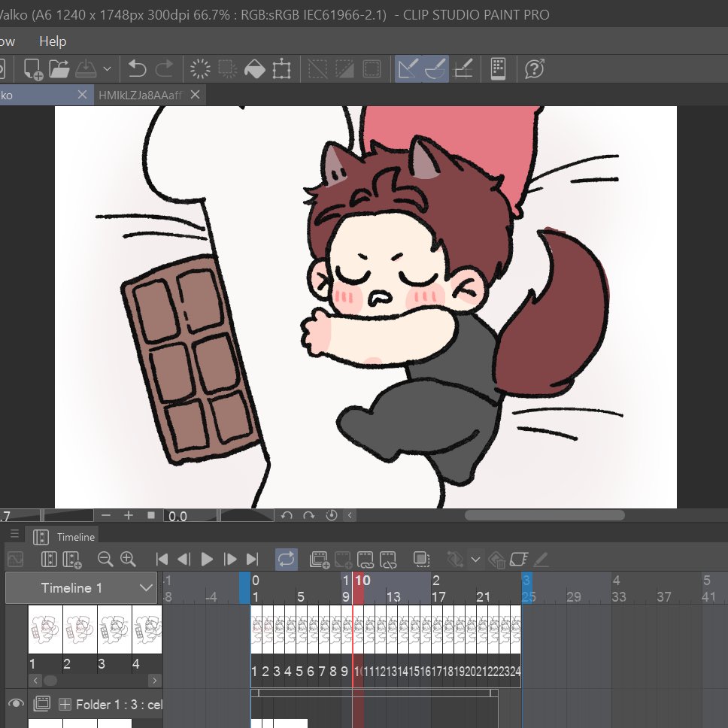Image resolution: width=728 pixels, height=728 pixels.
Task: Hide Folder 1 layer with eye icon
Action: coord(16,703)
